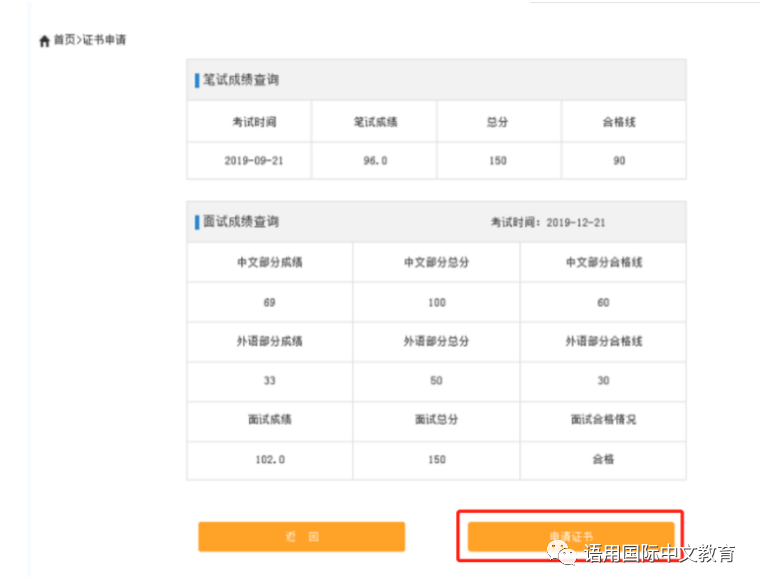The image size is (760, 587).
Task: Click interview exam time 2019-12-21
Action: pos(575,222)
